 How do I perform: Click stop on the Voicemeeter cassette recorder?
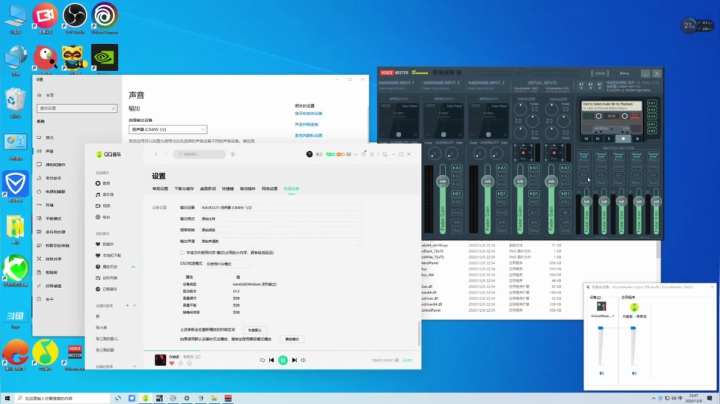[x=623, y=138]
